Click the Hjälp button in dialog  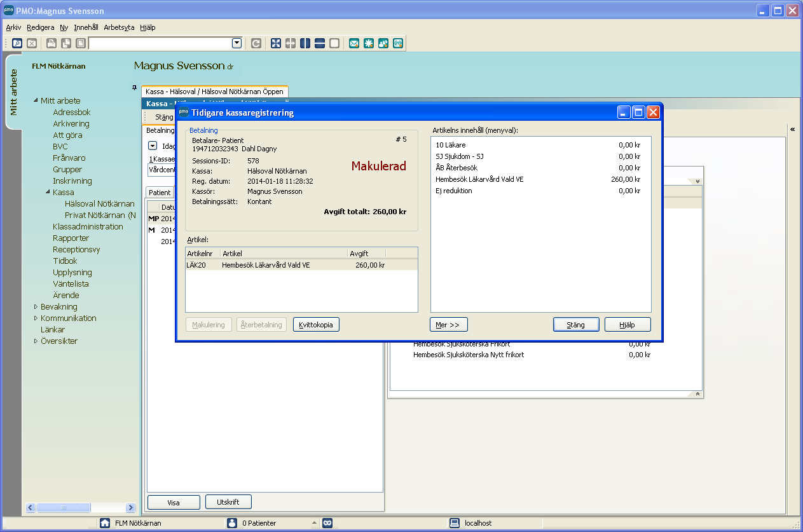pos(628,325)
